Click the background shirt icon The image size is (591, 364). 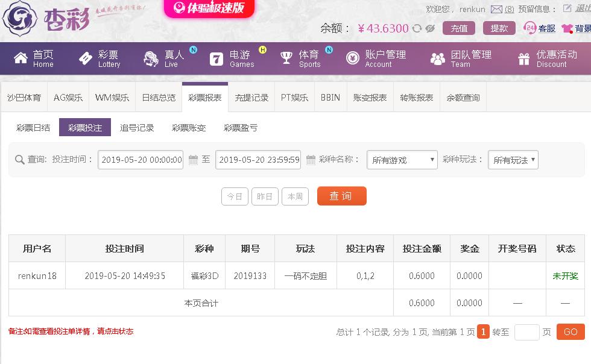567,28
